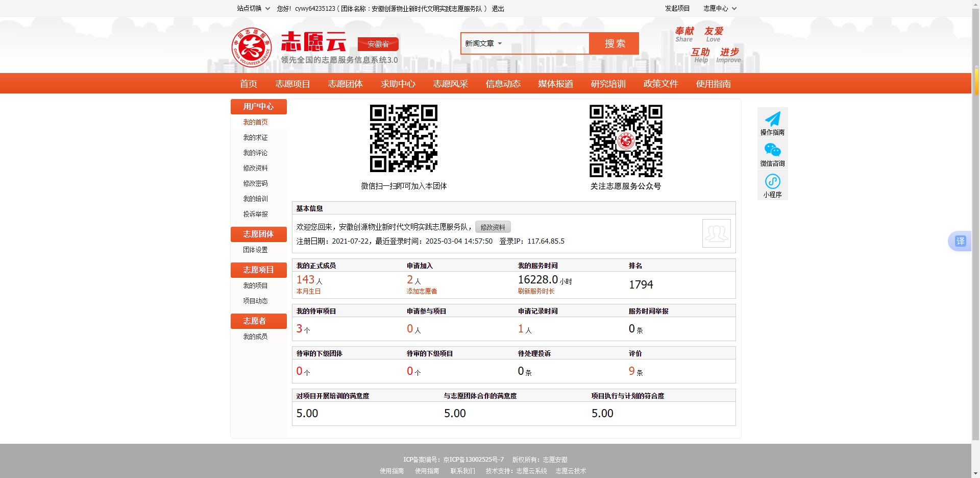
Task: Click the 发起项目 link
Action: tap(677, 8)
